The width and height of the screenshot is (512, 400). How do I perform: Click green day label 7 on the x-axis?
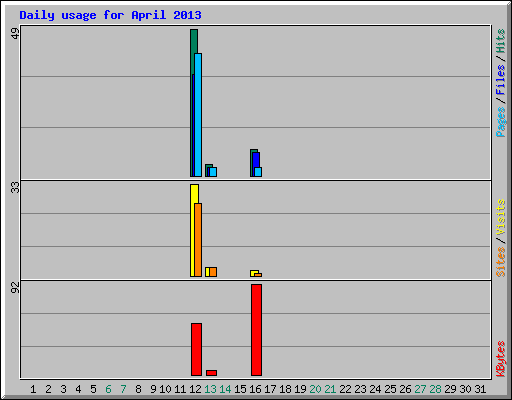(123, 389)
